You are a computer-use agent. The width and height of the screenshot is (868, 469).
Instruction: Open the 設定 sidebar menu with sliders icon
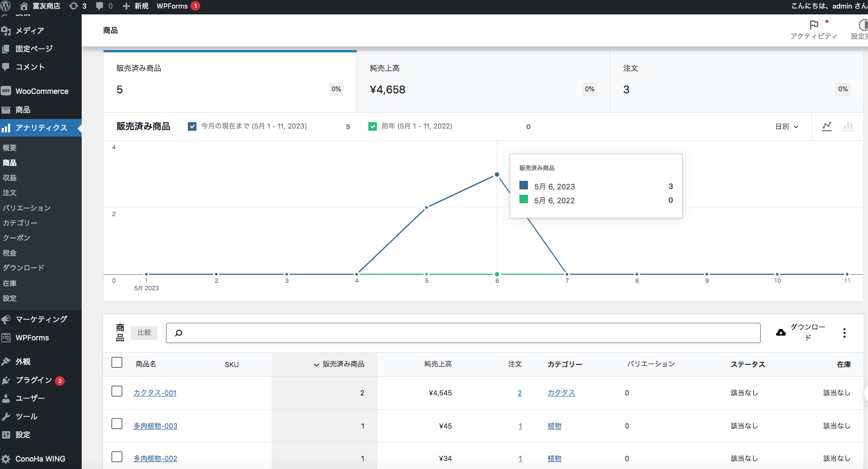click(41, 435)
